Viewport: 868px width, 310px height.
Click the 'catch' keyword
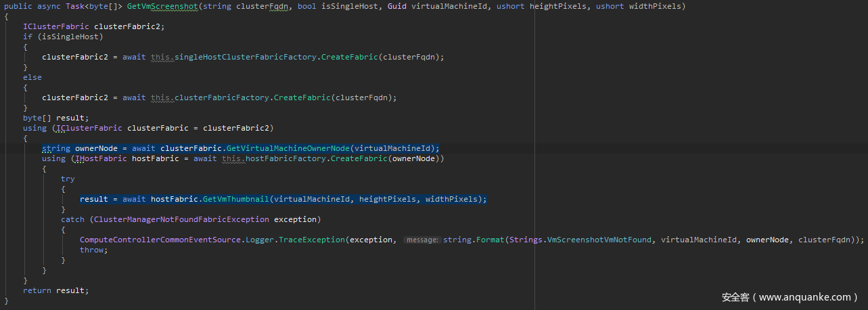coord(72,219)
